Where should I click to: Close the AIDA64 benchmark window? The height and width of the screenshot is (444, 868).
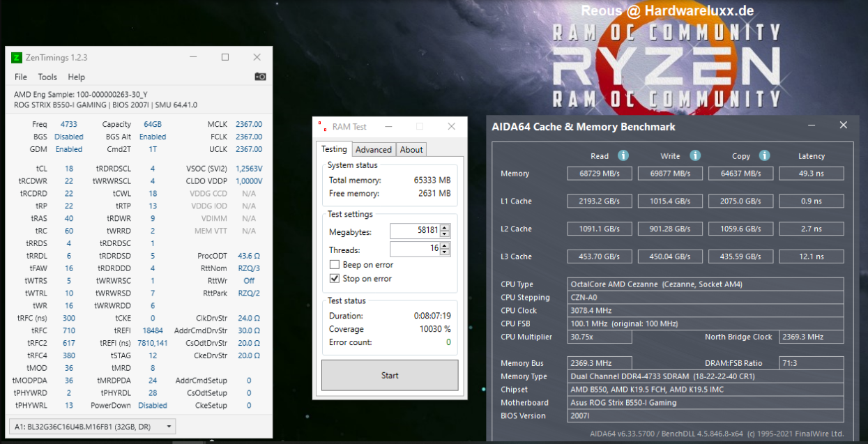(x=844, y=125)
